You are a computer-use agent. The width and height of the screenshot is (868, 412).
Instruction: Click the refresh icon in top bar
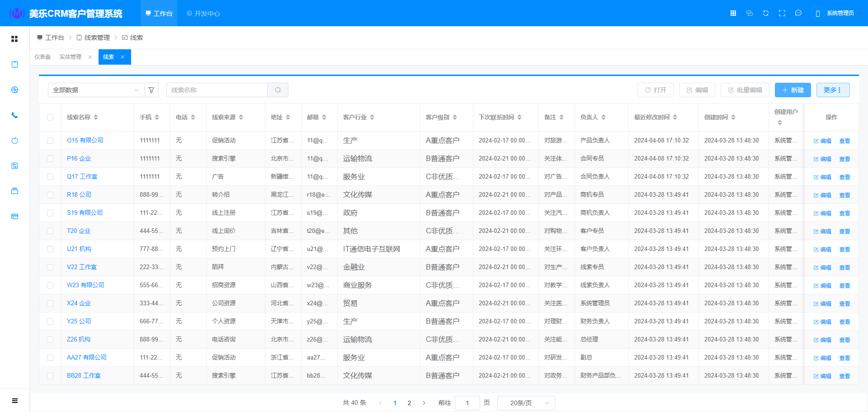pos(766,13)
